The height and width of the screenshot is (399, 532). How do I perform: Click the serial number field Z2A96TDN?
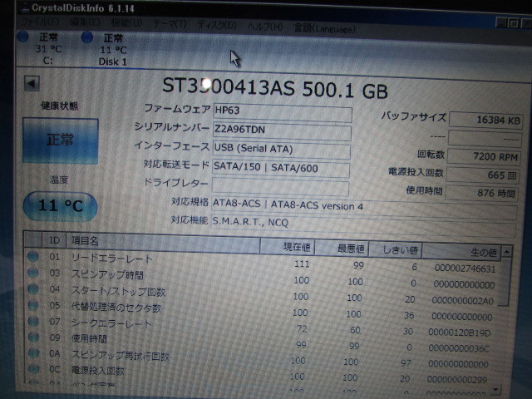pos(282,131)
